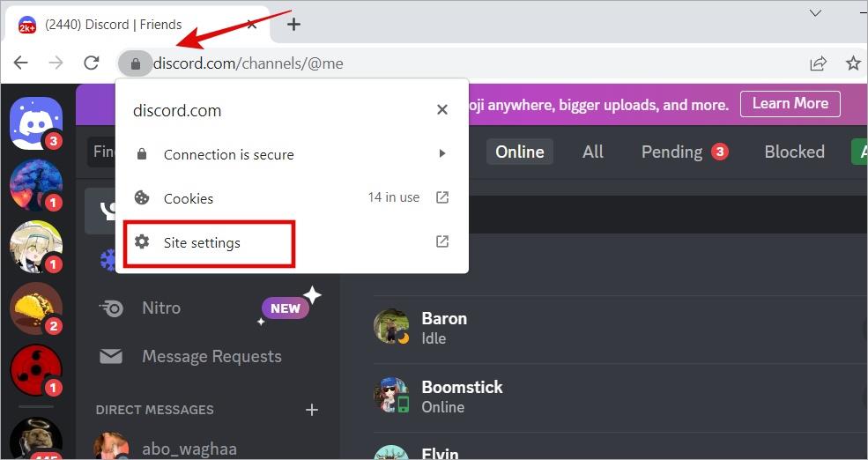The width and height of the screenshot is (868, 460).
Task: Open the bearded character server icon
Action: pyautogui.click(x=36, y=439)
